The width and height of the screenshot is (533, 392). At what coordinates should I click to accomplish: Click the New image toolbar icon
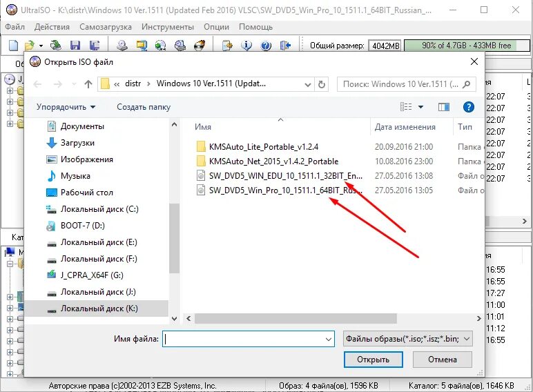click(x=13, y=45)
